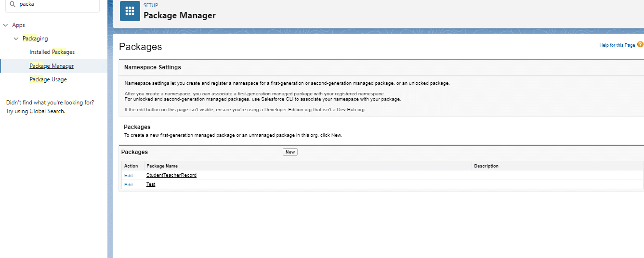Open the Help for this Page link

pyautogui.click(x=617, y=45)
